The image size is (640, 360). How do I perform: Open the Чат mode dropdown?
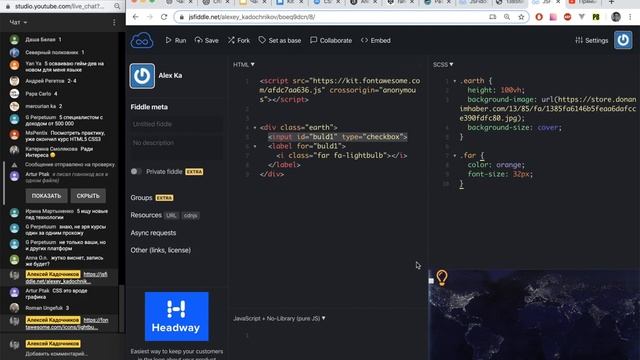click(18, 22)
